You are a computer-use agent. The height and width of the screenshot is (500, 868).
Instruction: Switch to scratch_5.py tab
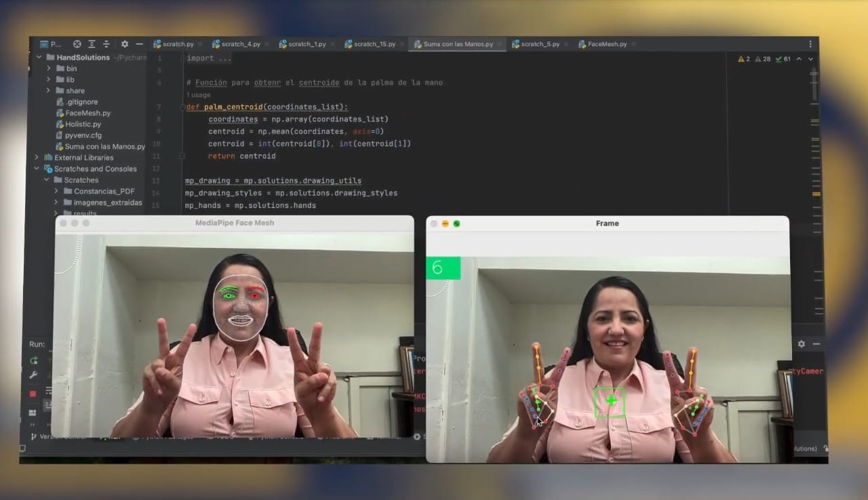click(x=536, y=44)
